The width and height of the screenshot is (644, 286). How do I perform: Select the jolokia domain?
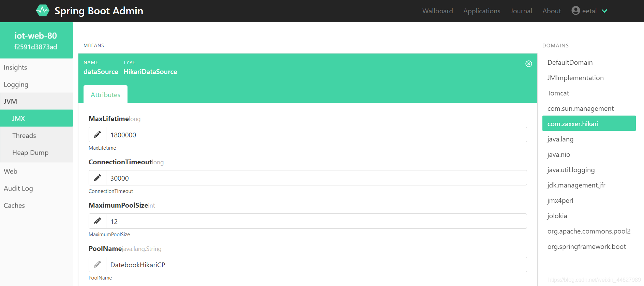[x=589, y=216]
